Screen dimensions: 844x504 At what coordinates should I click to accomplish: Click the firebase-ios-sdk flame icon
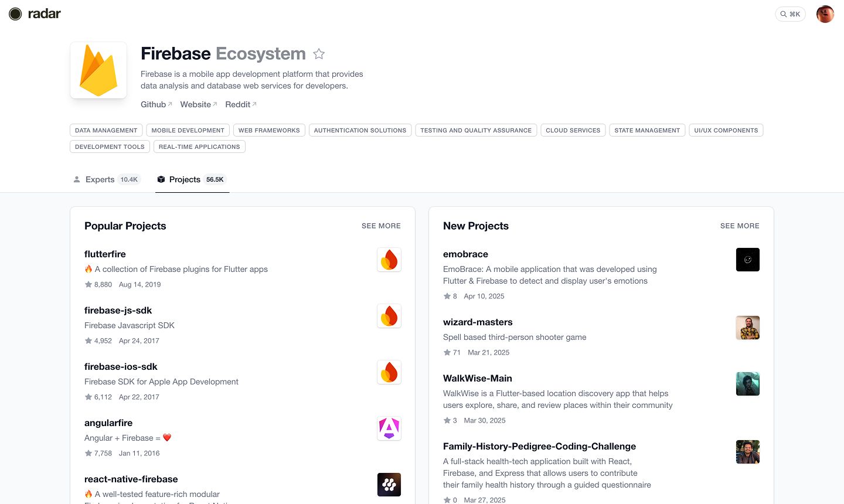(x=389, y=372)
